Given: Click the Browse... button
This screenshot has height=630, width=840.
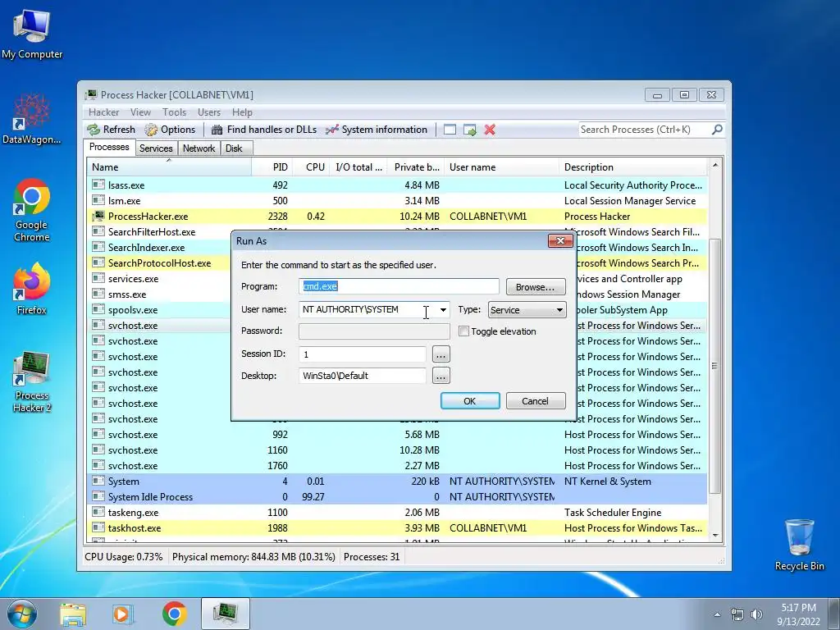Looking at the screenshot, I should pyautogui.click(x=535, y=287).
